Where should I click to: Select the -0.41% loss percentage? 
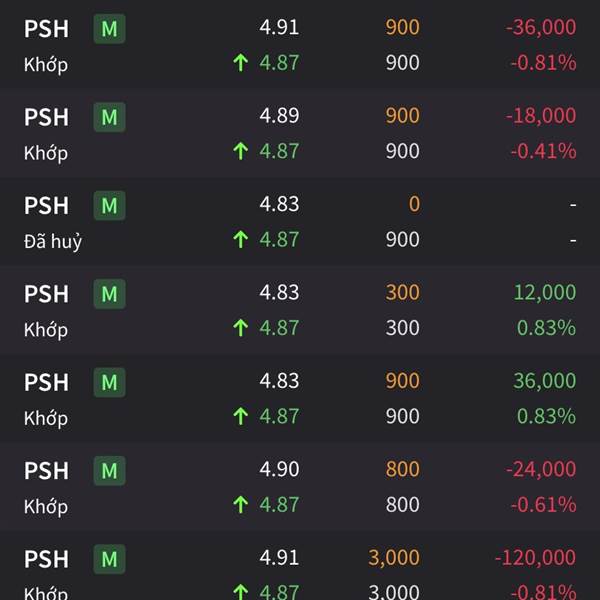pyautogui.click(x=543, y=151)
